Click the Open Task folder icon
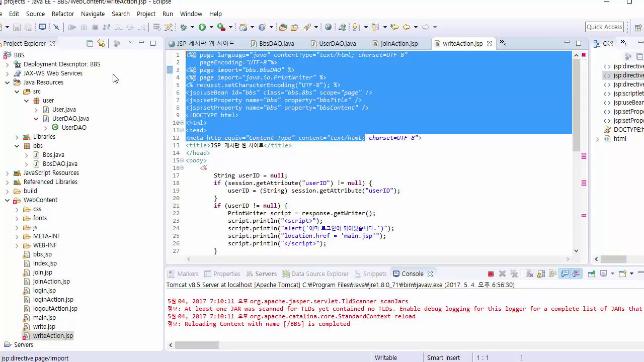Viewport: 644px width, 362px height. click(295, 27)
